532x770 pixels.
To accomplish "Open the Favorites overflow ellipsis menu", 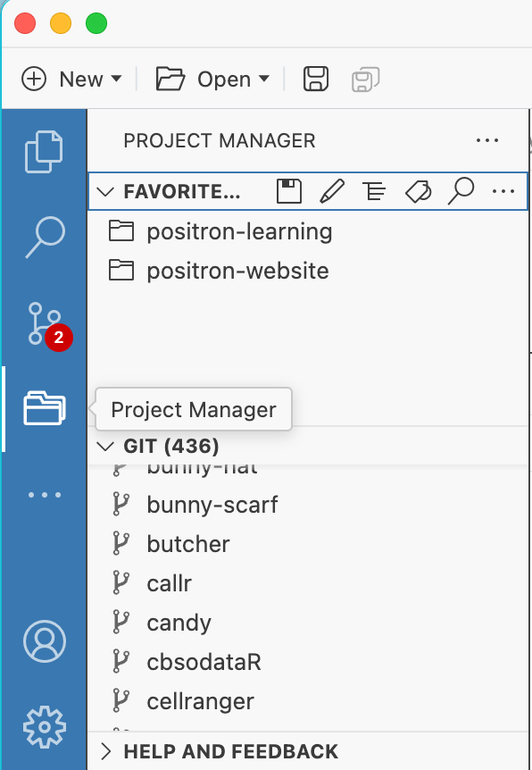I will (503, 190).
